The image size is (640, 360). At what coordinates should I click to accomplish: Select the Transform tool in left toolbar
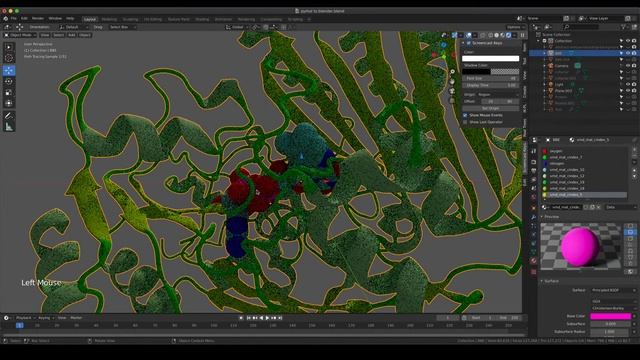pos(9,103)
